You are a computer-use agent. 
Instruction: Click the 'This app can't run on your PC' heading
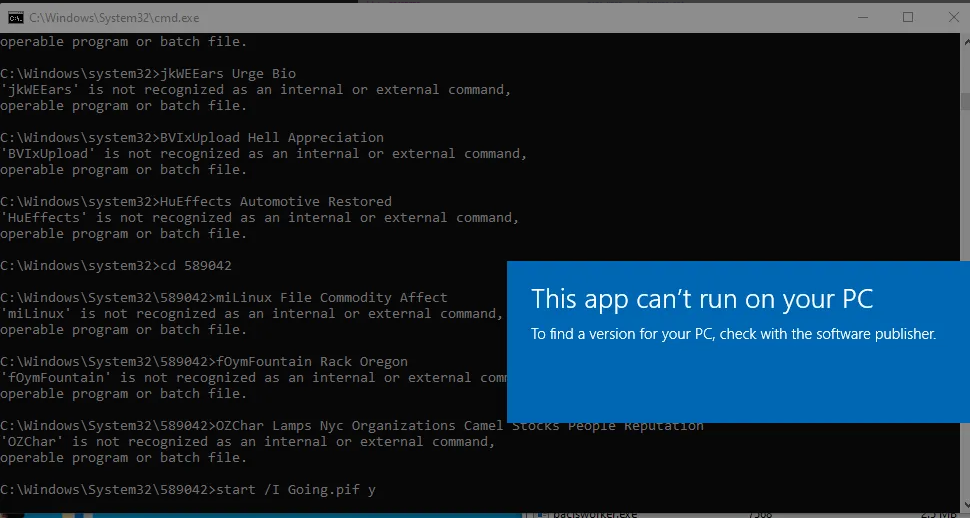[x=702, y=299]
